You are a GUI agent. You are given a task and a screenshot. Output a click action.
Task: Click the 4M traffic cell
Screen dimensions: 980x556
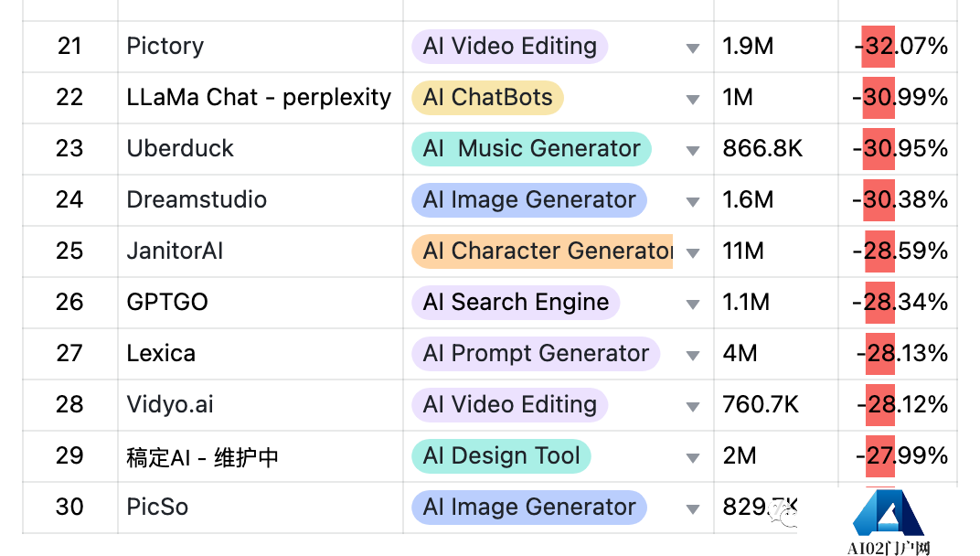(x=776, y=355)
